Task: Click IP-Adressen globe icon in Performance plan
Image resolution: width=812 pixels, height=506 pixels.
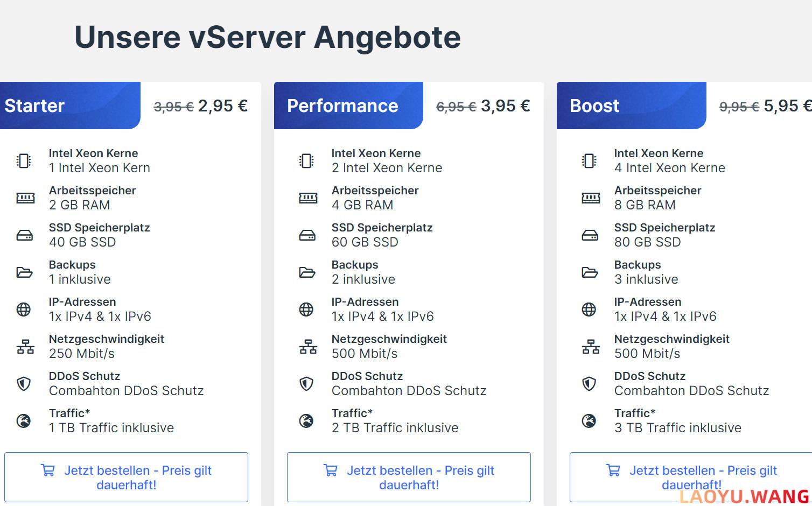Action: pyautogui.click(x=306, y=310)
